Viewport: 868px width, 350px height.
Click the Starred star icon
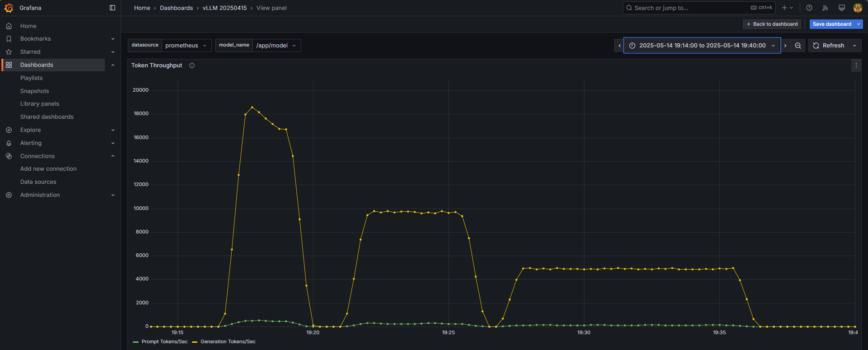9,52
